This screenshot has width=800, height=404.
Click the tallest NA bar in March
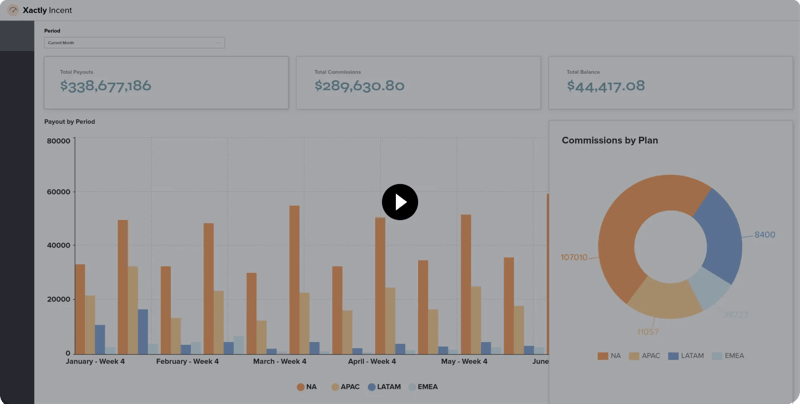pos(294,280)
